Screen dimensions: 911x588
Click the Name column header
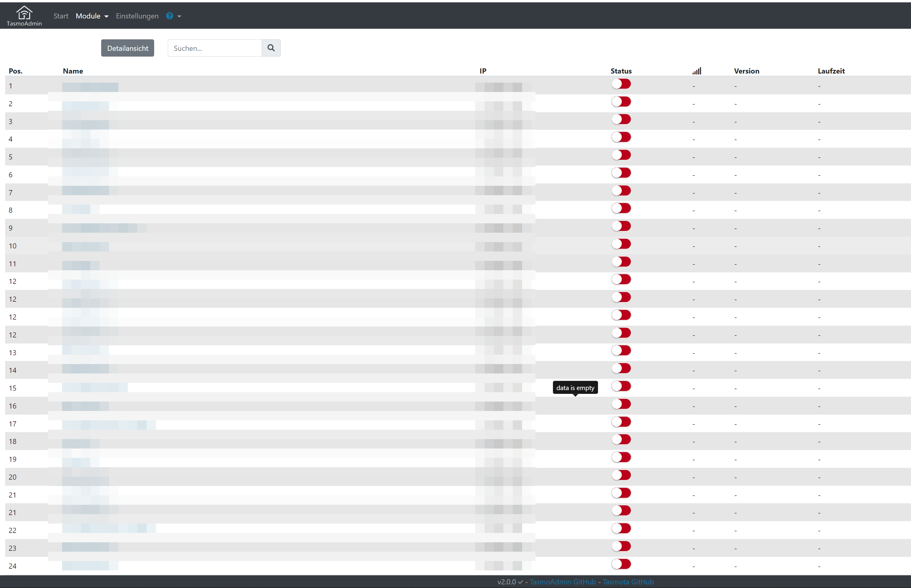pyautogui.click(x=73, y=71)
